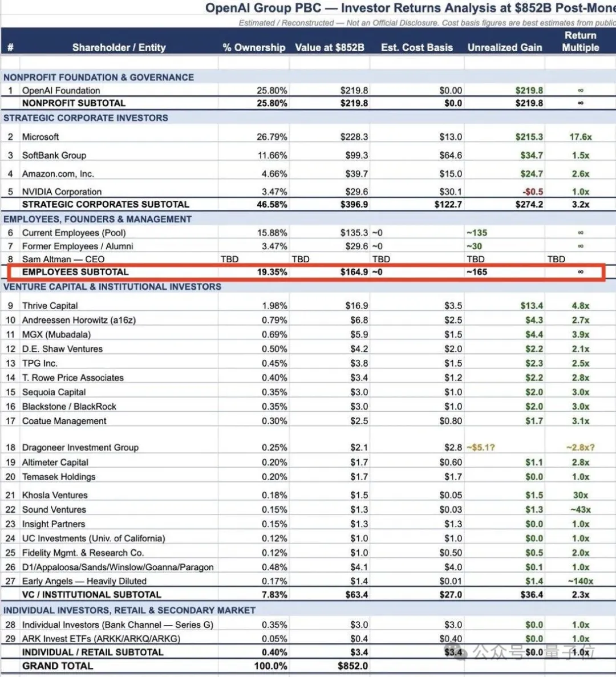Click the "VC / INSTITUTIONAL SUBTOTAL" label
Image resolution: width=616 pixels, height=677 pixels.
pyautogui.click(x=91, y=594)
